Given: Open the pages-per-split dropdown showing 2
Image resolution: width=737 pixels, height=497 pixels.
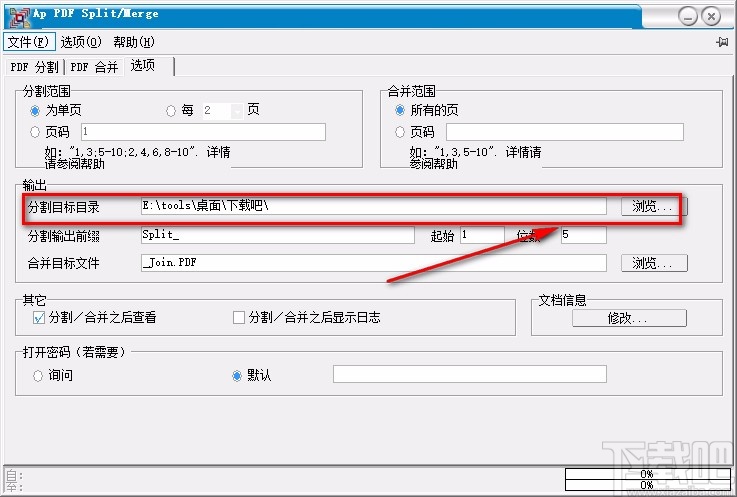Looking at the screenshot, I should point(237,111).
